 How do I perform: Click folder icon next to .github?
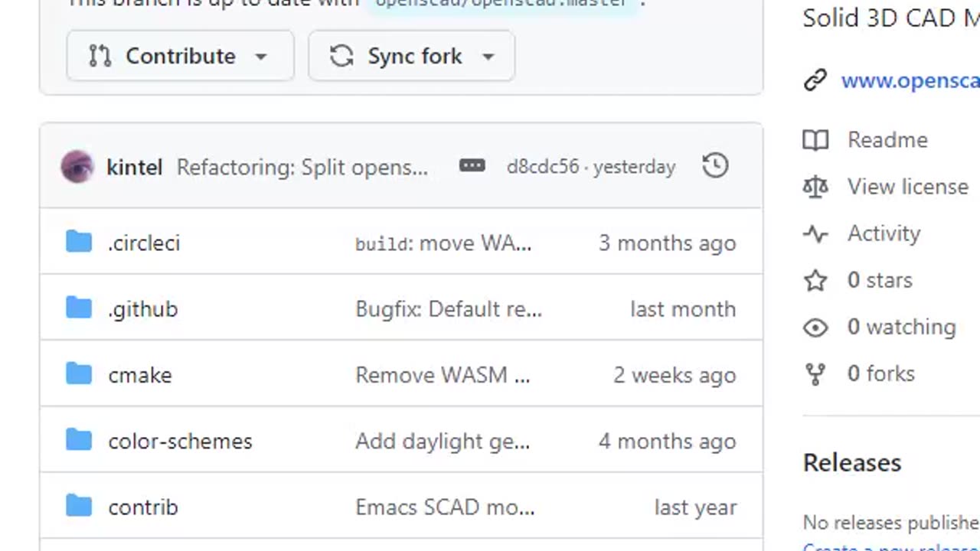(79, 308)
